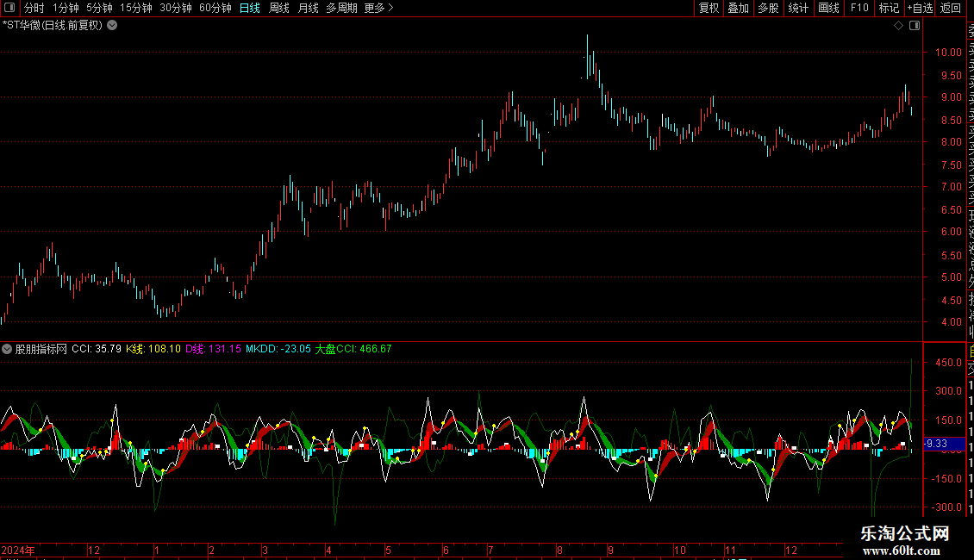The width and height of the screenshot is (974, 560).
Task: Add stock via +自选 button
Action: coord(920,8)
